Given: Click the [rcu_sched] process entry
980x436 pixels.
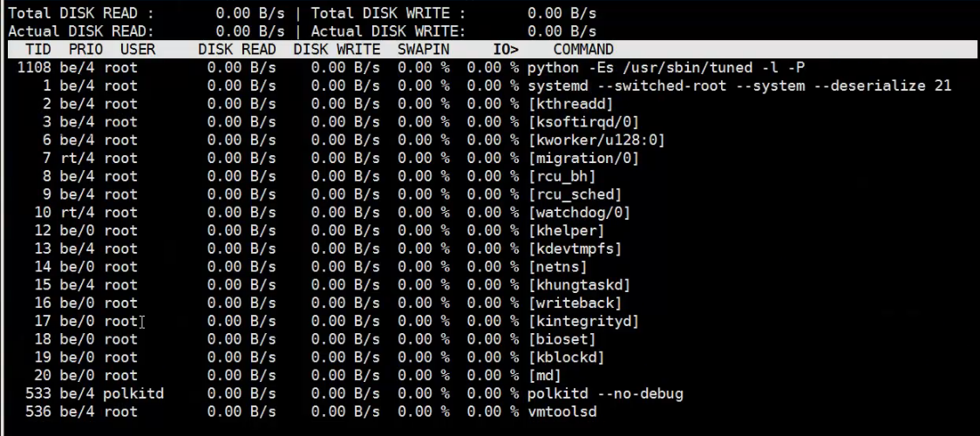Looking at the screenshot, I should [x=575, y=194].
